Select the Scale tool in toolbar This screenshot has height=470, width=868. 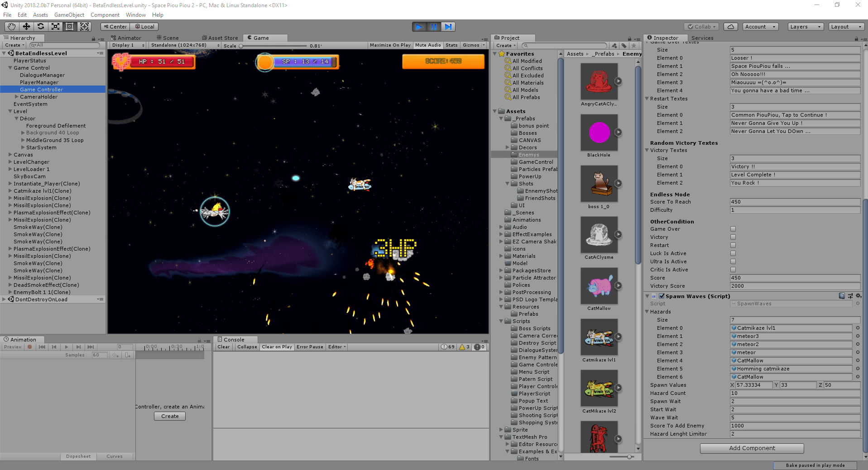tap(55, 27)
